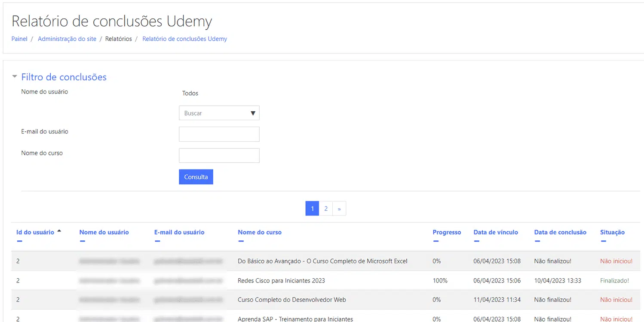Open Relatório de conclusões Udemy breadcrumb link
This screenshot has width=644, height=322.
point(185,39)
